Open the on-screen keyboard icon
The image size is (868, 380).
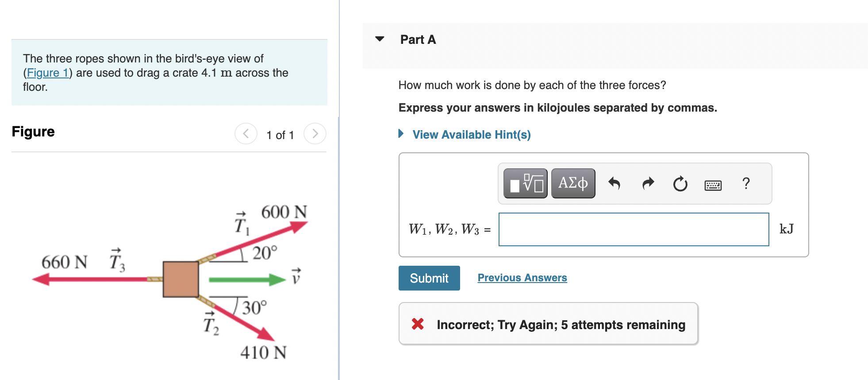[x=714, y=184]
